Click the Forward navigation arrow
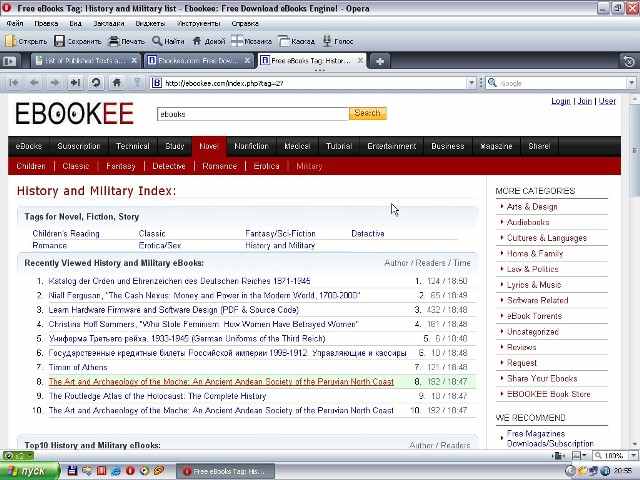The height and width of the screenshot is (480, 640). pos(55,83)
